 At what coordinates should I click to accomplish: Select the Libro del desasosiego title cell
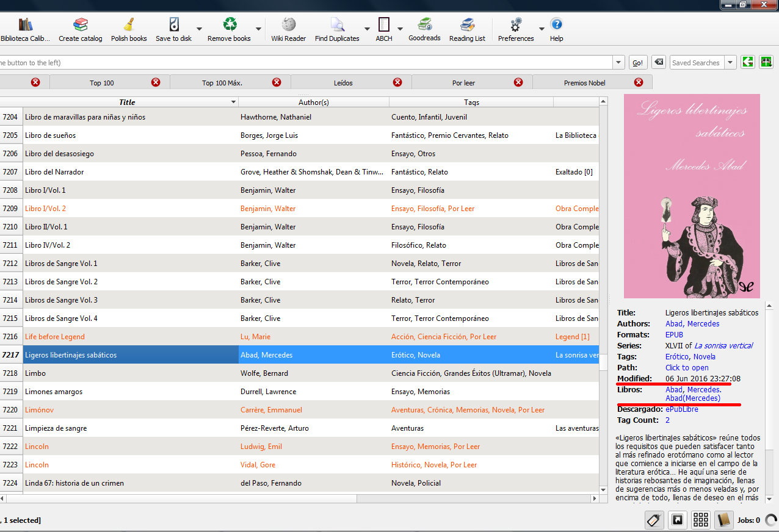131,154
